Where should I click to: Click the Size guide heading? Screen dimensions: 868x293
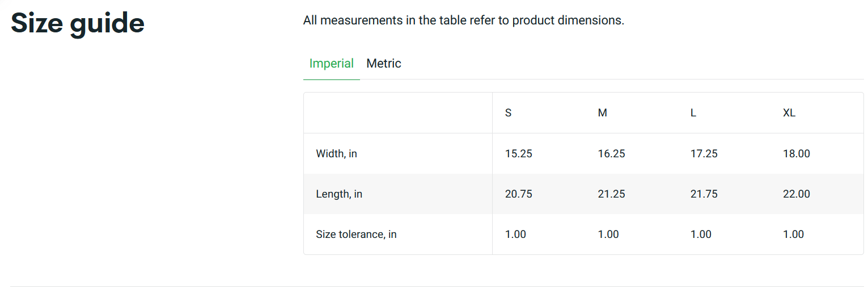tap(78, 23)
